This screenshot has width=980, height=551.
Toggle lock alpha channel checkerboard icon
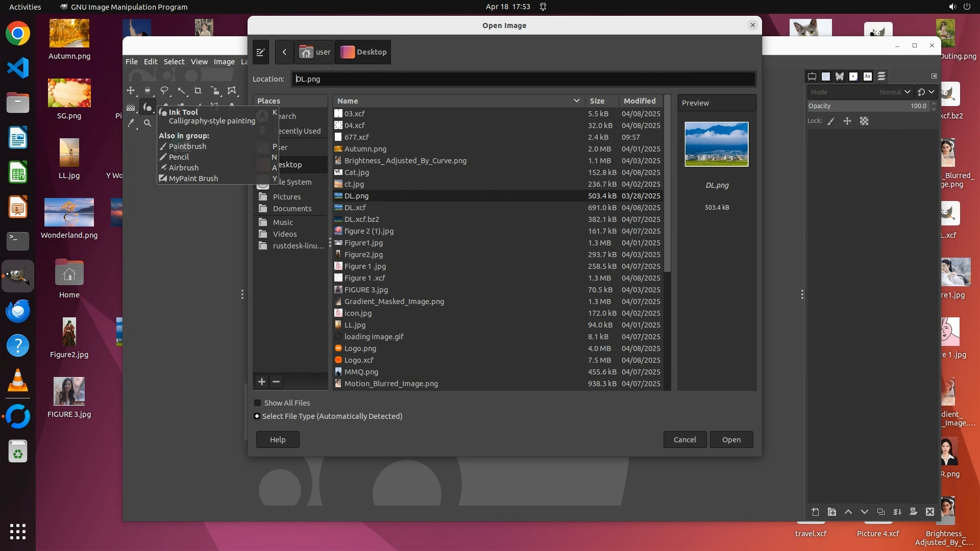click(x=864, y=121)
